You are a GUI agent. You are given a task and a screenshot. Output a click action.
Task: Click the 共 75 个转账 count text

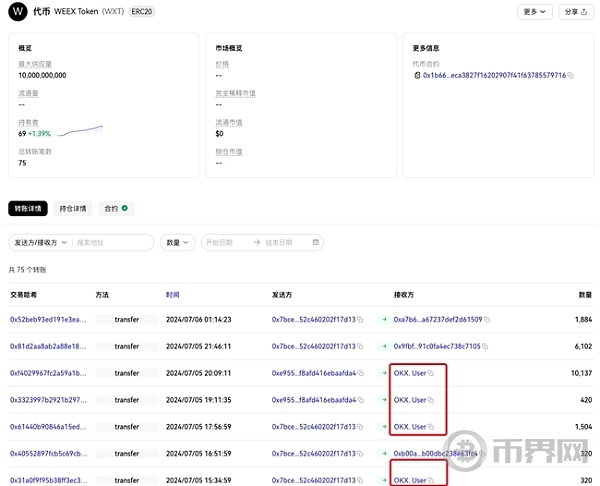tap(27, 270)
